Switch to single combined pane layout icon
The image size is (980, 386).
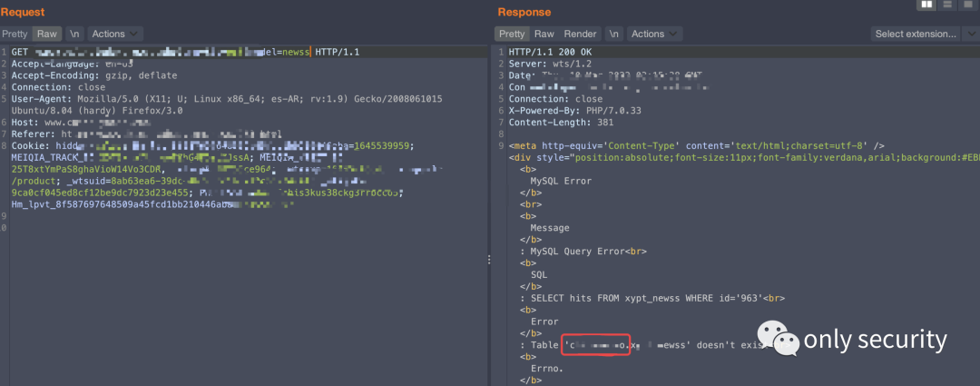click(968, 5)
